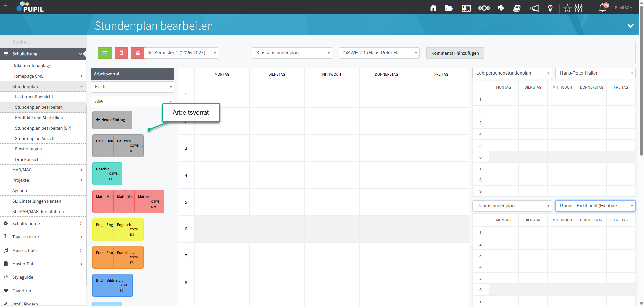Click the star favorites icon
Viewport: 644px width, 306px height.
tap(567, 8)
